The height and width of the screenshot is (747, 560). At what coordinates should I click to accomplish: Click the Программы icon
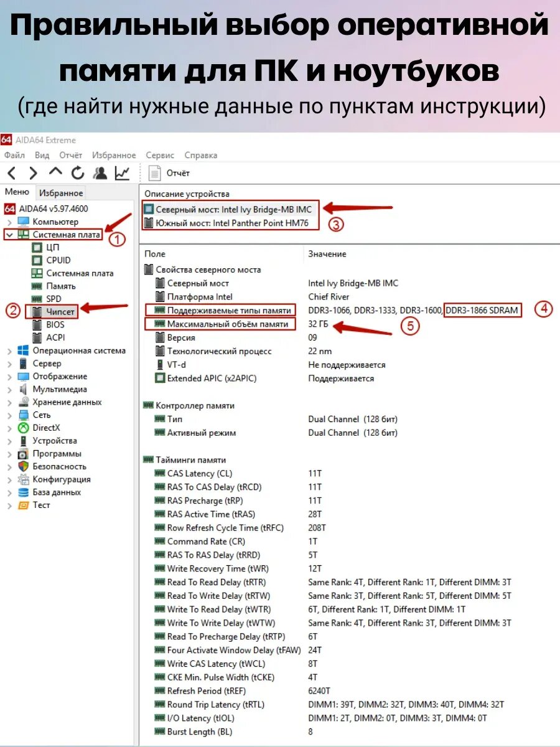click(x=23, y=454)
